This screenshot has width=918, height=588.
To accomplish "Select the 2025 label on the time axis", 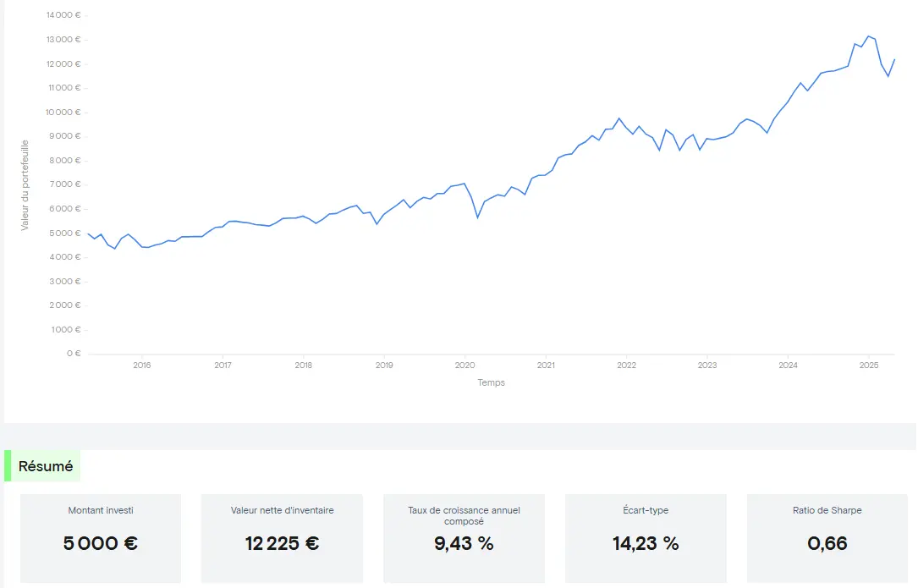I will coord(868,365).
